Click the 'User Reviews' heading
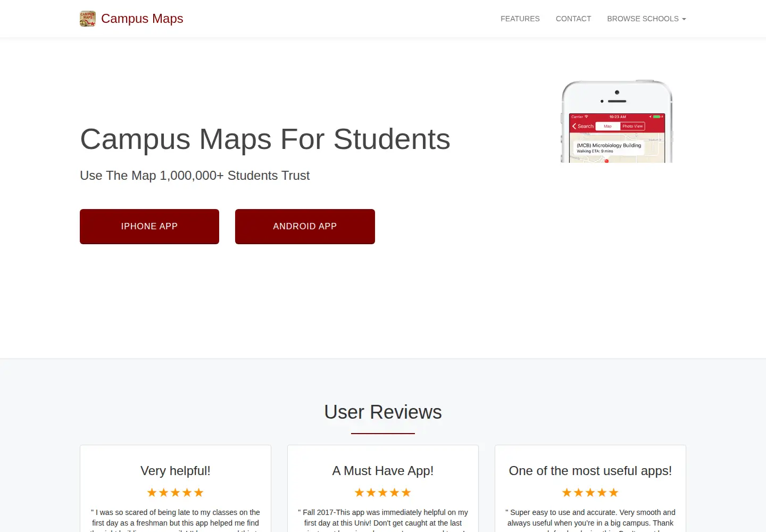Image resolution: width=766 pixels, height=532 pixels. point(383,412)
